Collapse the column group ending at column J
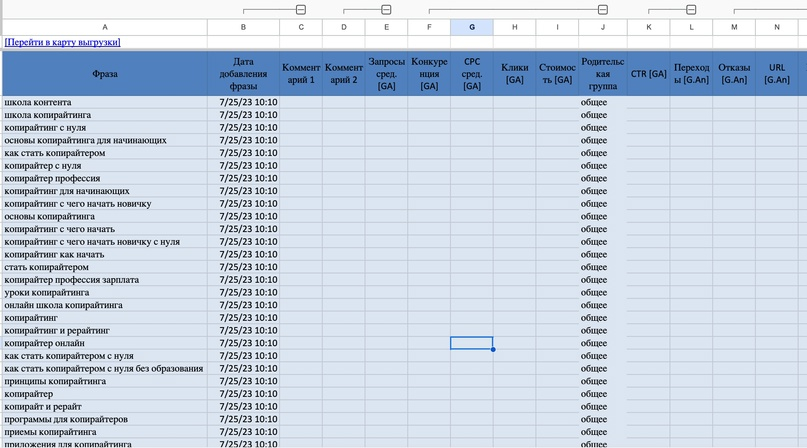Viewport: 807px width, 448px height. tap(603, 9)
